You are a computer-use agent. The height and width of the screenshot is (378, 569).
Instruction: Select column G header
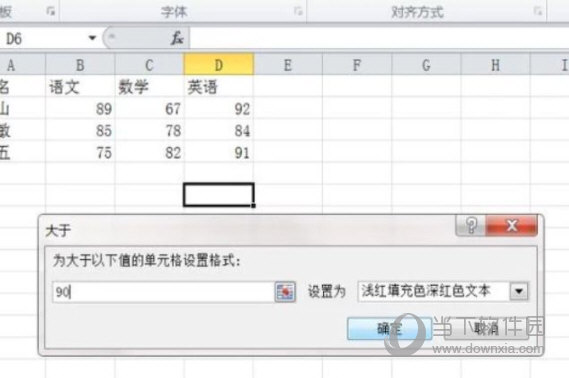(x=426, y=65)
